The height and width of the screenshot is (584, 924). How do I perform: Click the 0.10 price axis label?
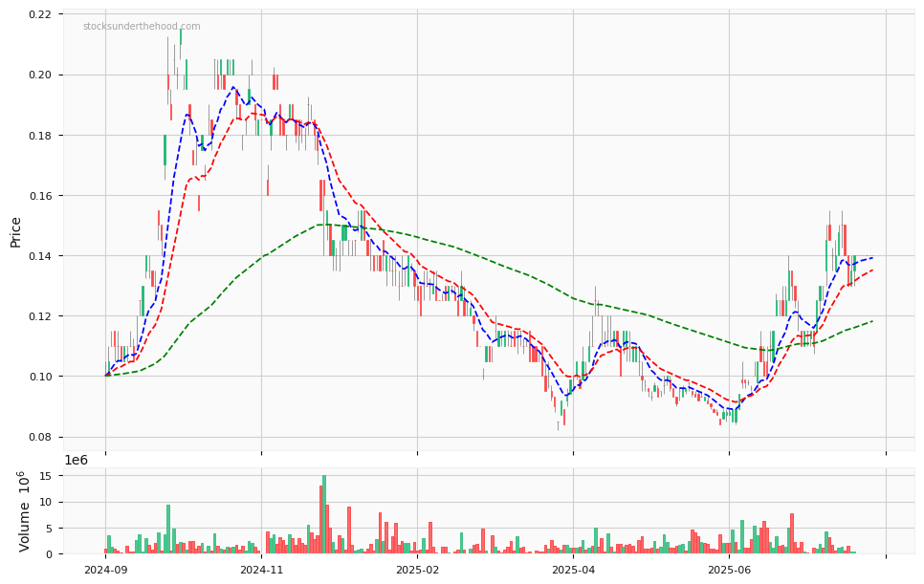tap(39, 377)
